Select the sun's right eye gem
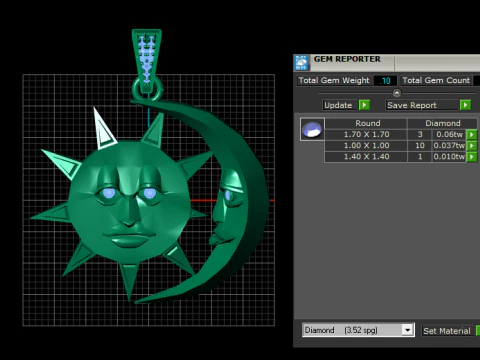Image resolution: width=480 pixels, height=360 pixels. click(150, 193)
